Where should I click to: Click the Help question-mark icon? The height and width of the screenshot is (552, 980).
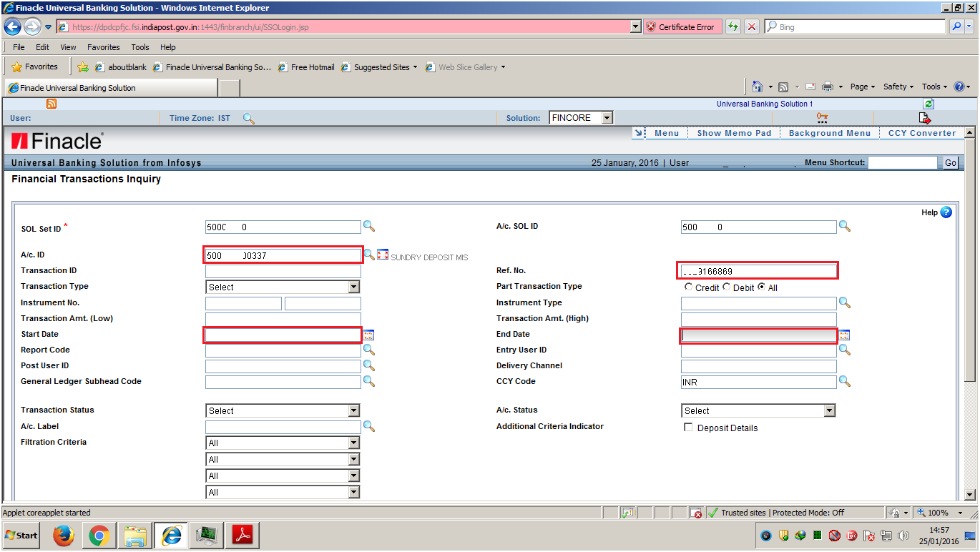pos(946,212)
